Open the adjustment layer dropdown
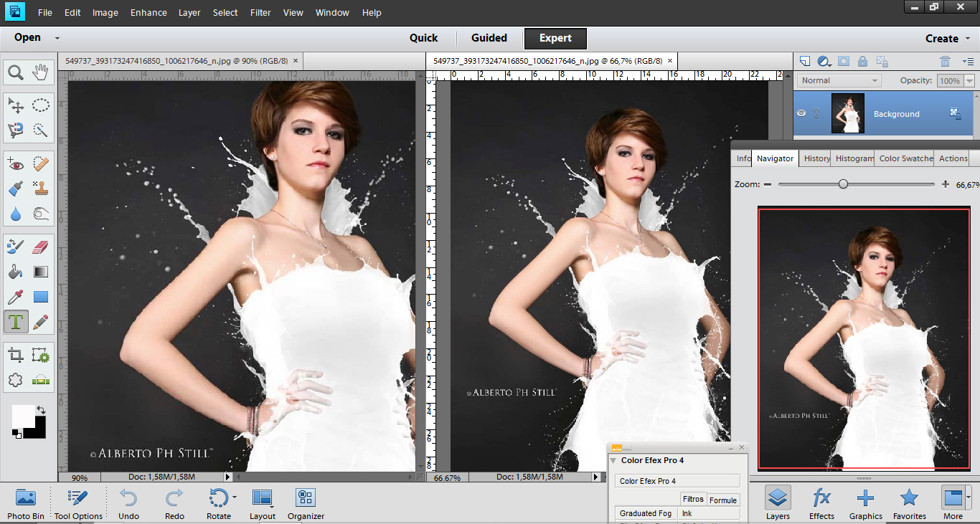 tap(824, 62)
